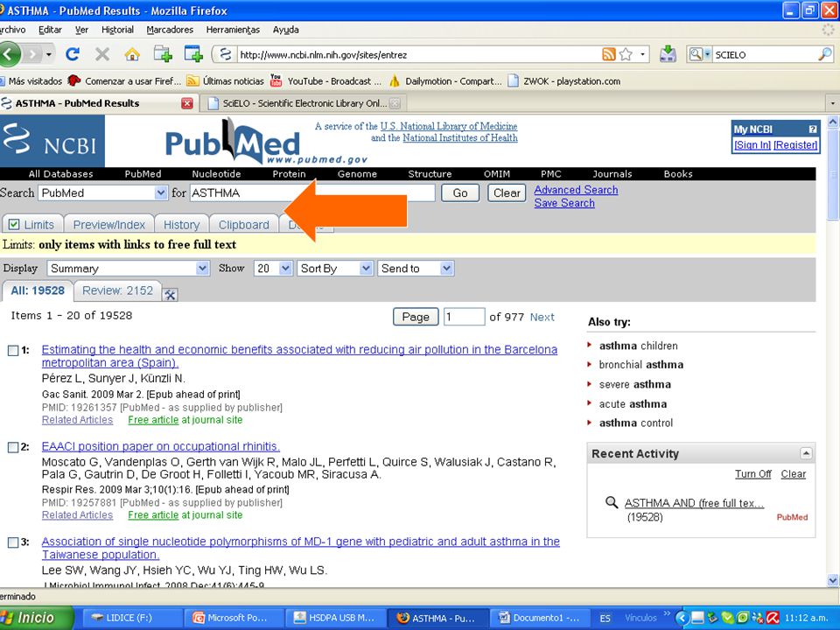Click the URL address bar
The height and width of the screenshot is (630, 840).
418,54
